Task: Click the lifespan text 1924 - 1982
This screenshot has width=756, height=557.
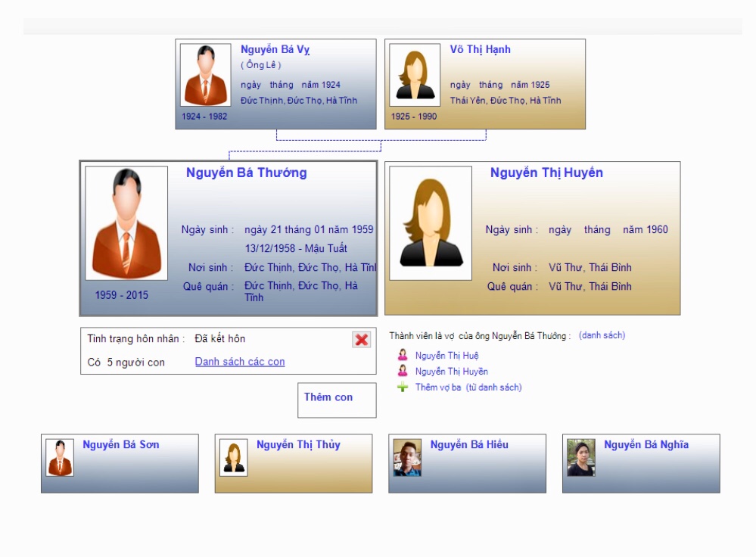Action: [204, 117]
